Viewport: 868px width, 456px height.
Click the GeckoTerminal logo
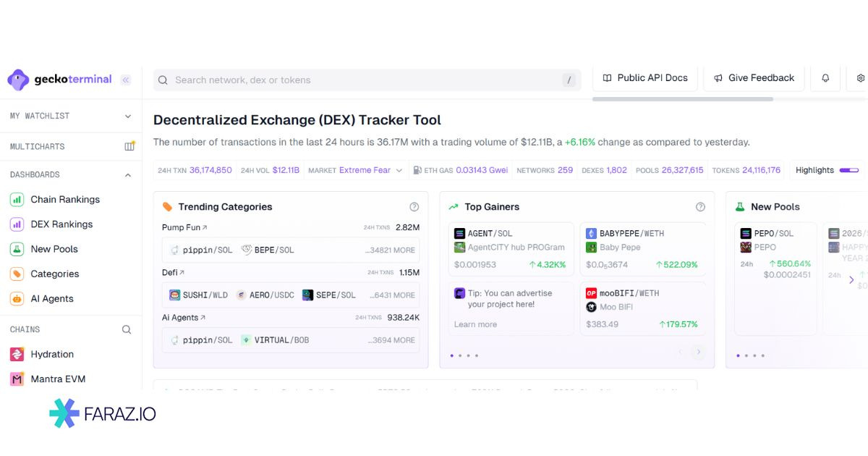click(x=60, y=80)
